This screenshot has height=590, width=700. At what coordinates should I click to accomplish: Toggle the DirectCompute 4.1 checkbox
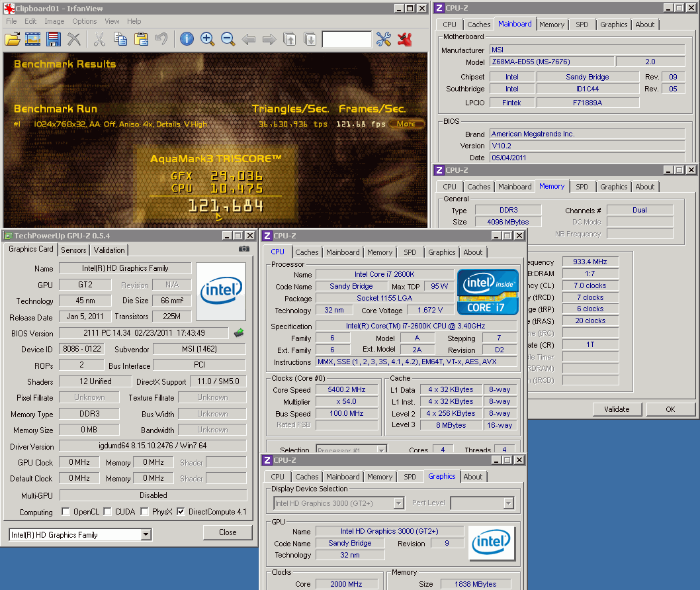[181, 511]
